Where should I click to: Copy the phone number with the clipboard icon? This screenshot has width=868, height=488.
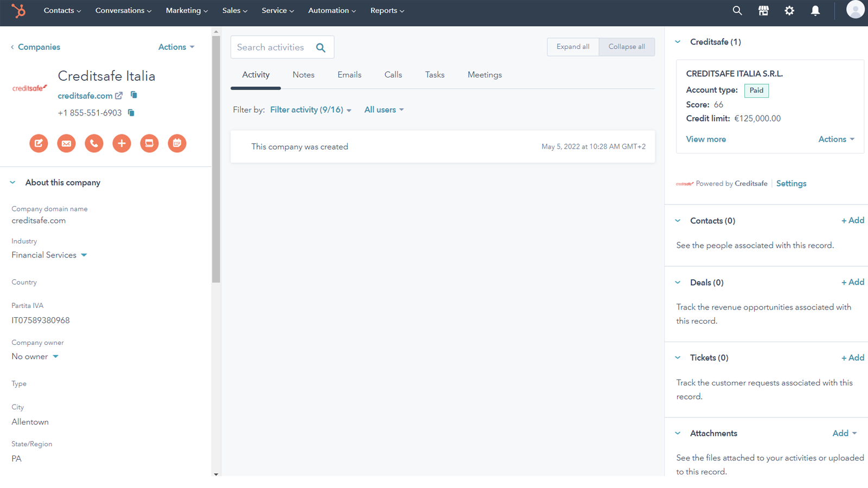(130, 113)
